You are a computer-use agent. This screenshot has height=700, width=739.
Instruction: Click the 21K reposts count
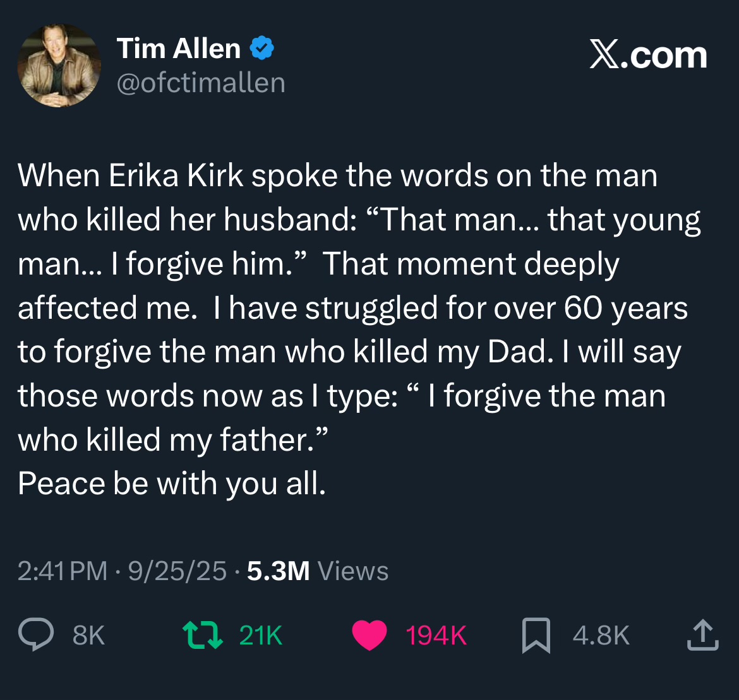pyautogui.click(x=261, y=636)
